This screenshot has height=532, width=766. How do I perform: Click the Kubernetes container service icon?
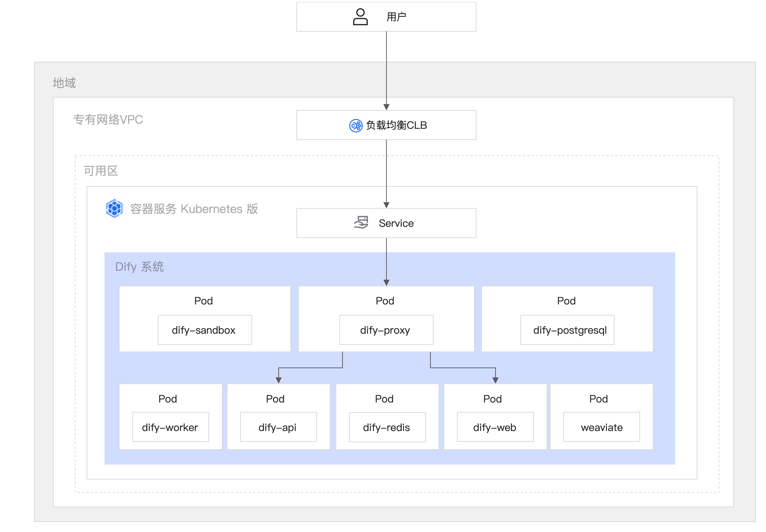coord(114,208)
